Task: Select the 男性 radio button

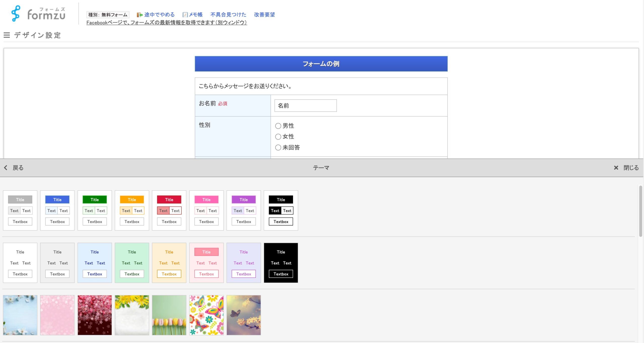Action: 278,126
